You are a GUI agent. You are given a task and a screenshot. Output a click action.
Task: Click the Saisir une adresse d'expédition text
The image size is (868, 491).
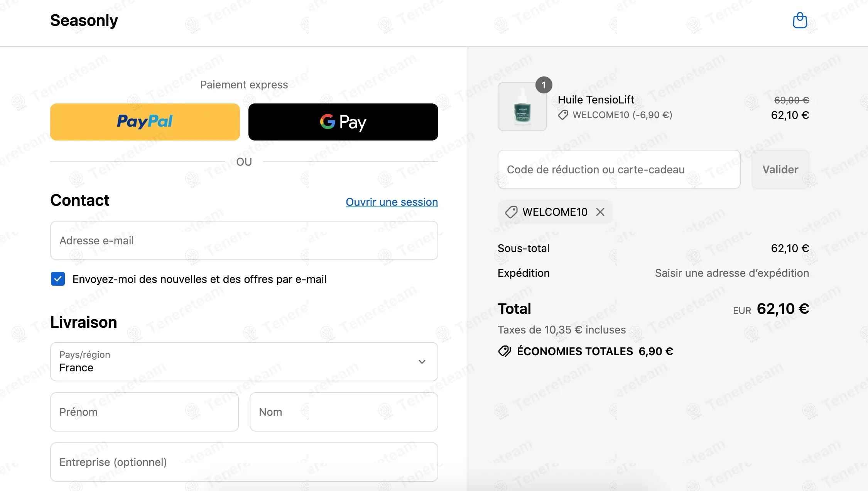pyautogui.click(x=732, y=273)
